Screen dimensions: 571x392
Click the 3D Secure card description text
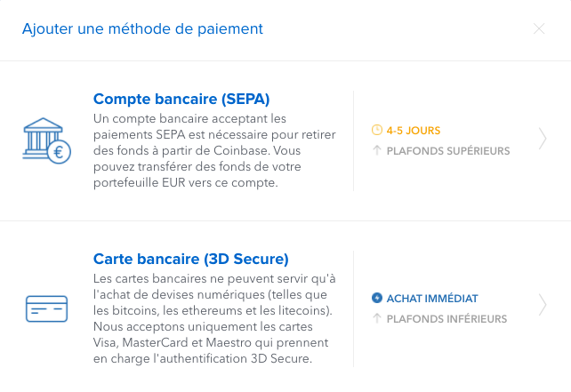pyautogui.click(x=214, y=318)
